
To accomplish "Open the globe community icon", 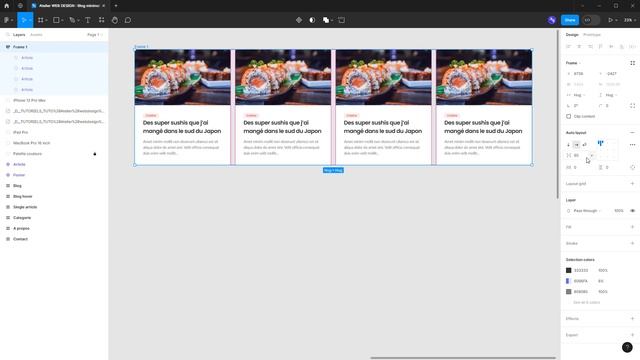I will pyautogui.click(x=20, y=6).
